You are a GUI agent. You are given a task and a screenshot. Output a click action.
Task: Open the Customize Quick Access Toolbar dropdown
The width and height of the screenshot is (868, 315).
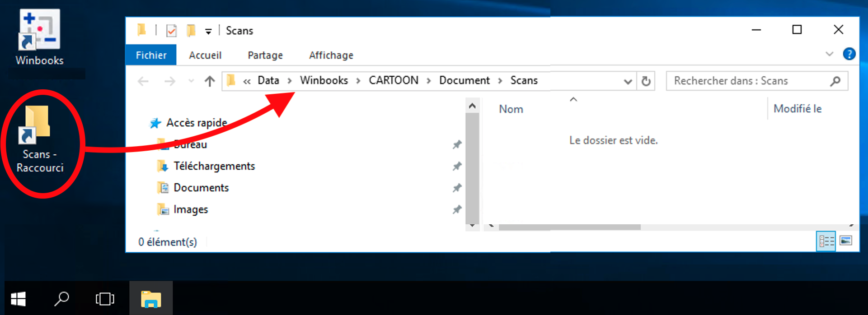pyautogui.click(x=208, y=31)
